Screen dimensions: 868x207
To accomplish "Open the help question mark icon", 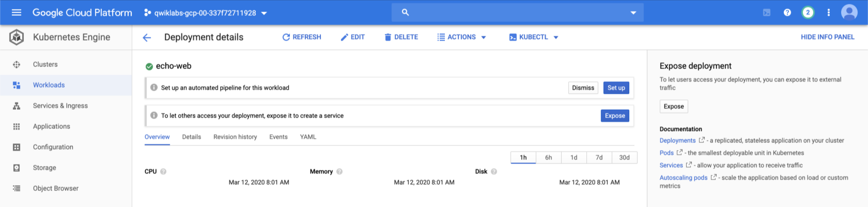I will tap(787, 13).
